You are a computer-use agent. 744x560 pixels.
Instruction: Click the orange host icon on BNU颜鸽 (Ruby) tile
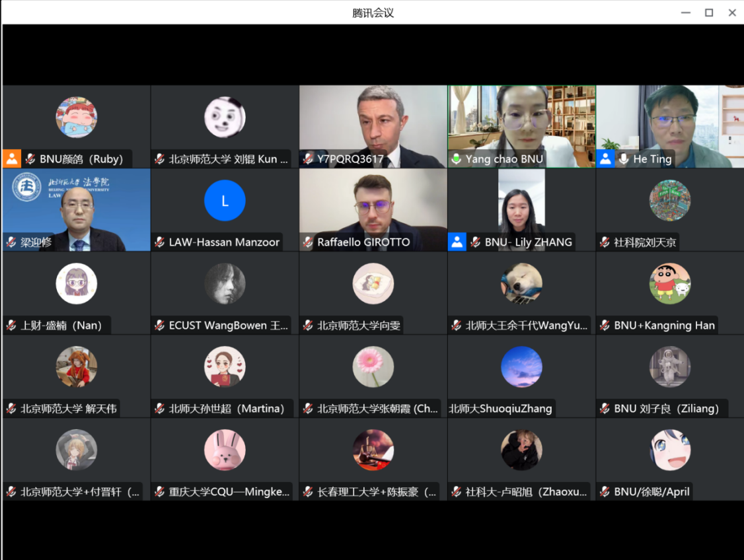point(12,158)
